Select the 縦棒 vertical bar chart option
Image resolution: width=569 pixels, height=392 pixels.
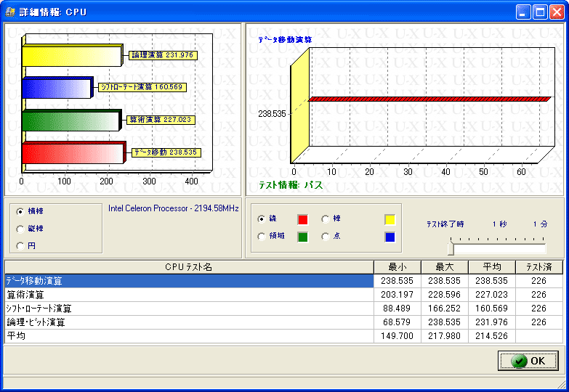20,229
